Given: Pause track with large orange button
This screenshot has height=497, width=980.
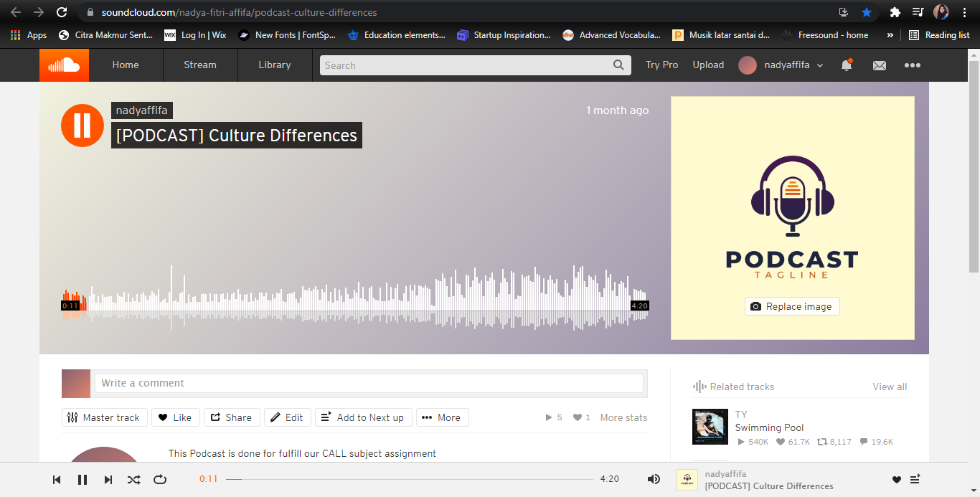Looking at the screenshot, I should tap(83, 126).
